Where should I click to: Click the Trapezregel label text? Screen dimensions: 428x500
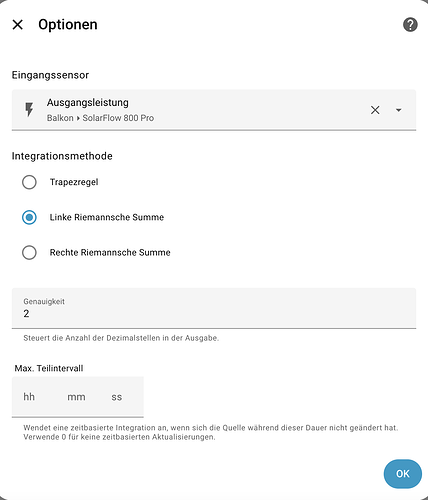point(74,182)
